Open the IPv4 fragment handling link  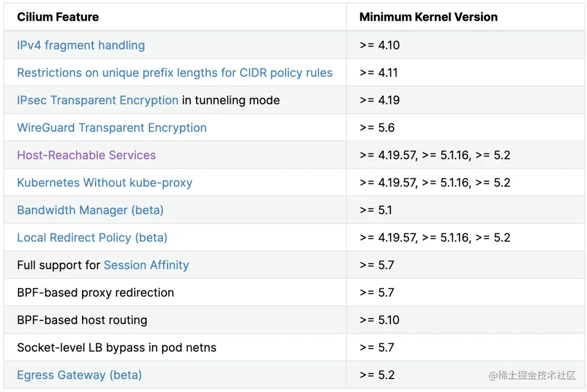[x=81, y=46]
